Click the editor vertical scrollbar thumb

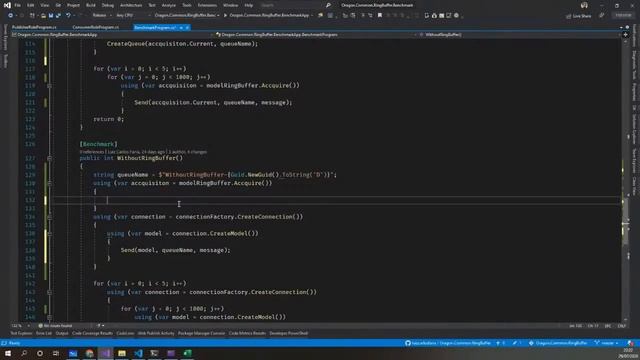click(625, 222)
